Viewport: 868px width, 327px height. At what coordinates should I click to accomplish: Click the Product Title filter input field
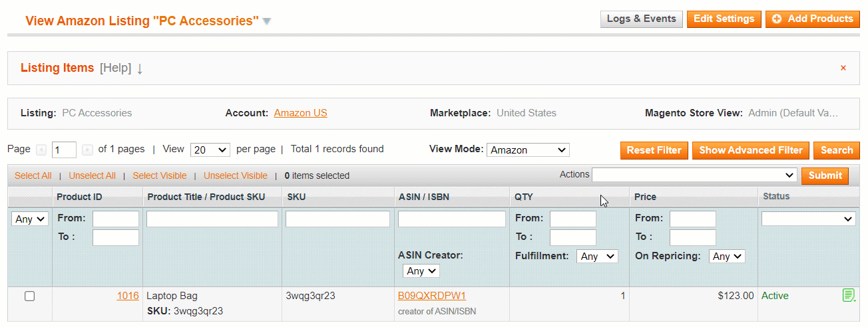point(212,219)
